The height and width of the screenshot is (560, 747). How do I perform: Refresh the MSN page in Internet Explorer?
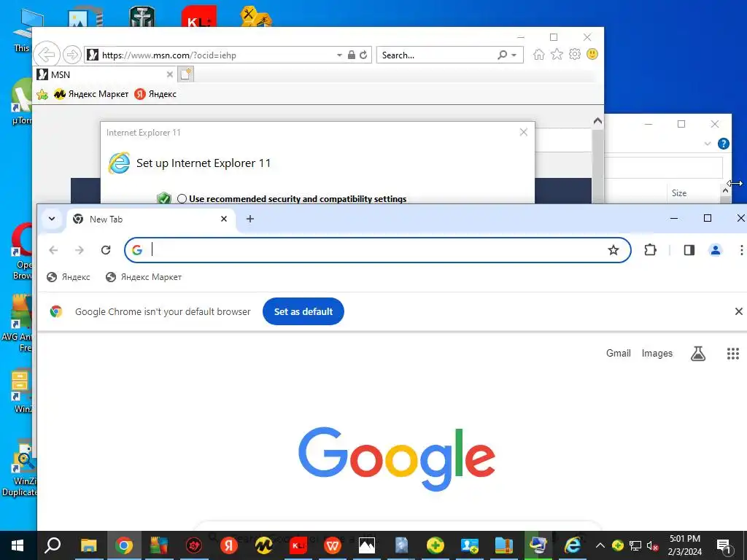pos(363,55)
